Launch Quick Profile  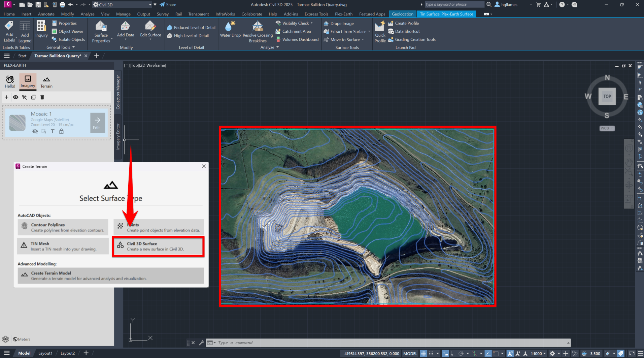[380, 31]
